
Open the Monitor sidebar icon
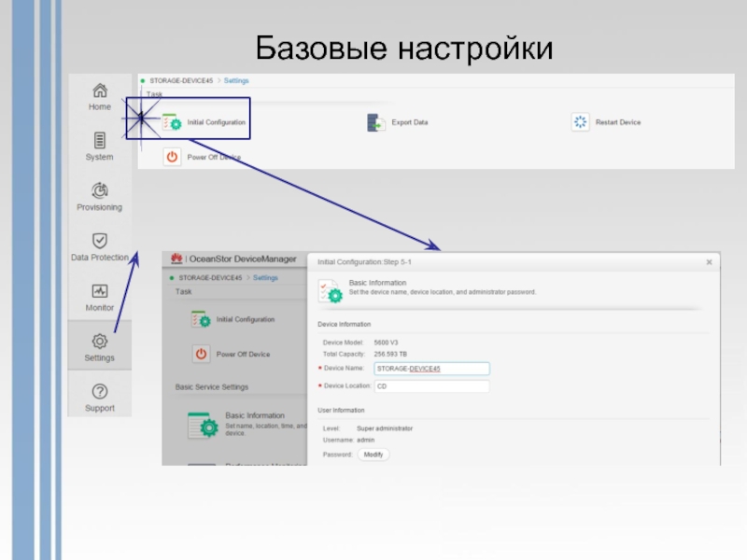click(100, 291)
